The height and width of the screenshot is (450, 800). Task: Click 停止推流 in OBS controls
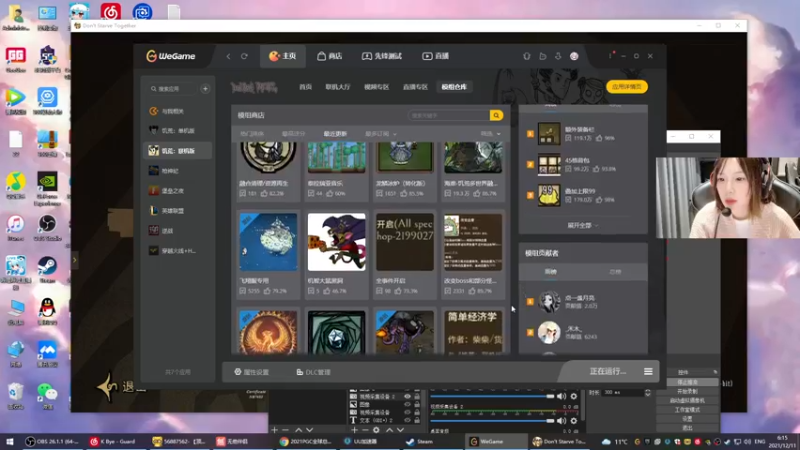[687, 382]
